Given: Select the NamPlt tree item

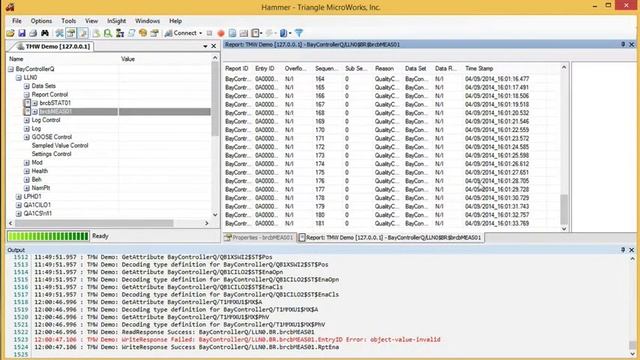Looking at the screenshot, I should point(41,188).
